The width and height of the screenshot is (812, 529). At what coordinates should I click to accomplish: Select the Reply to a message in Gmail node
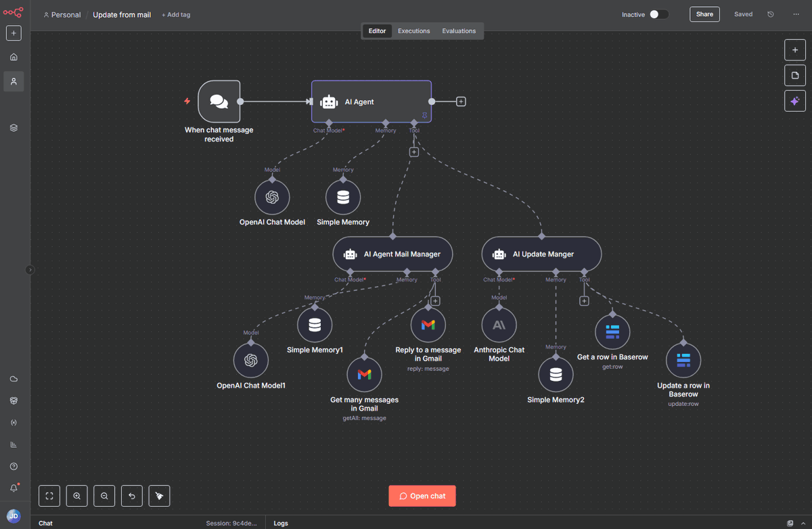428,325
